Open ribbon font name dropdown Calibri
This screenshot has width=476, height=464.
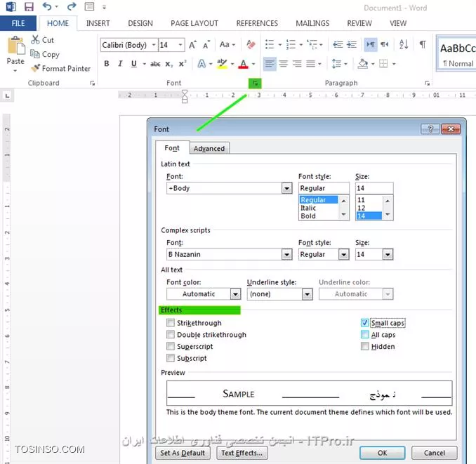154,45
